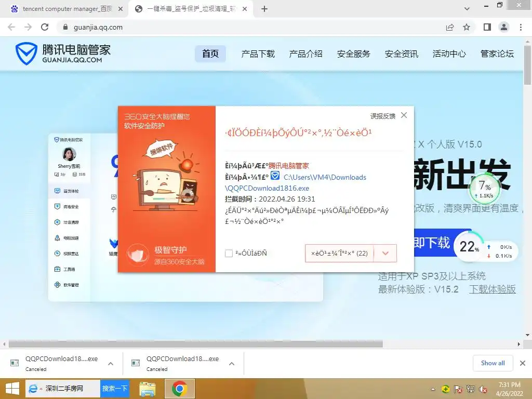Expand the popup action dropdown arrow
This screenshot has height=399, width=532.
point(385,254)
